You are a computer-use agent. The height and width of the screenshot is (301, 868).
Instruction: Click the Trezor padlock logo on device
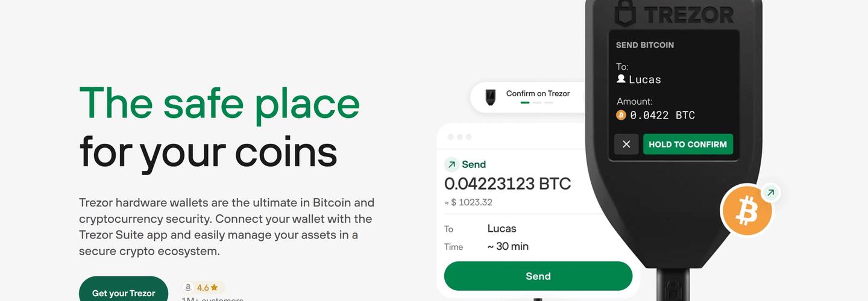(625, 13)
